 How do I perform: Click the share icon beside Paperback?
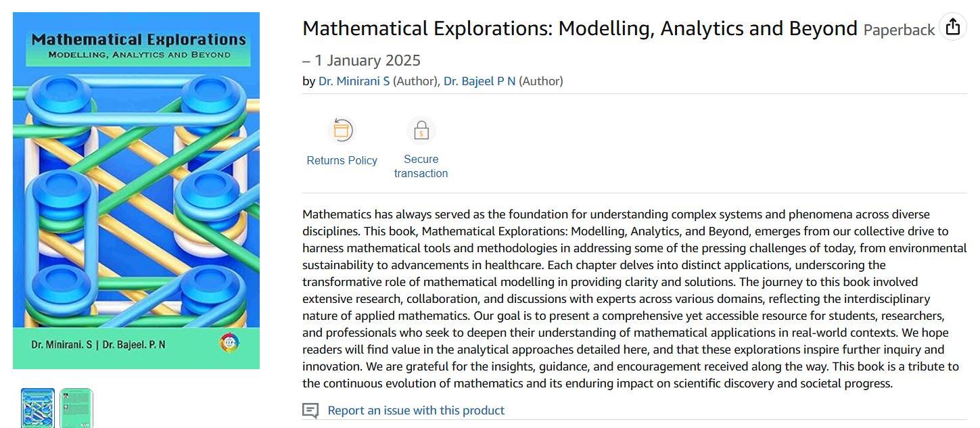pyautogui.click(x=952, y=27)
